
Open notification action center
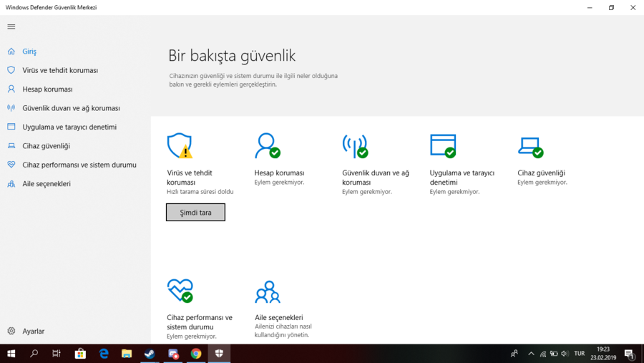(630, 354)
